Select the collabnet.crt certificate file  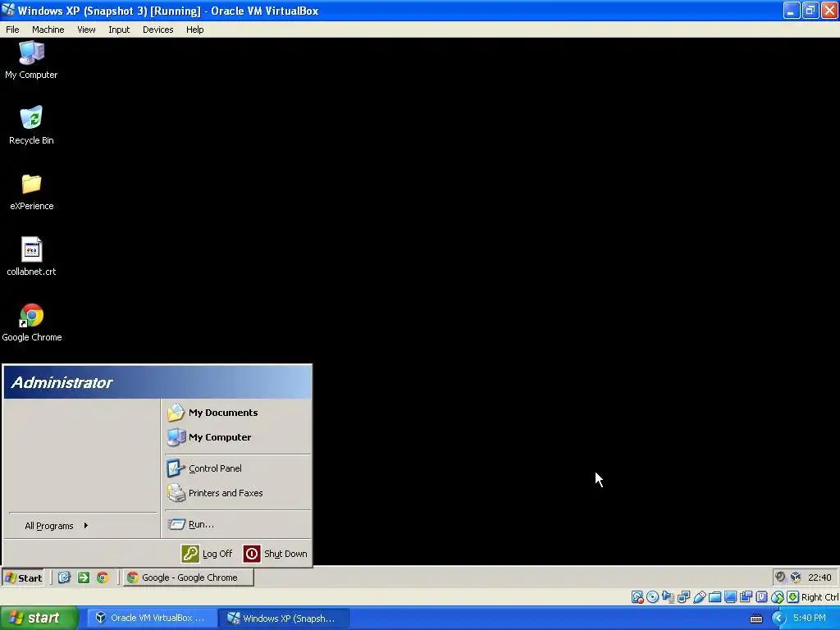(31, 257)
